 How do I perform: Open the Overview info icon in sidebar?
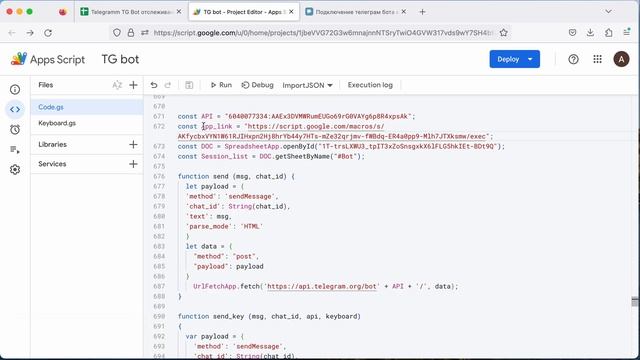coord(15,89)
